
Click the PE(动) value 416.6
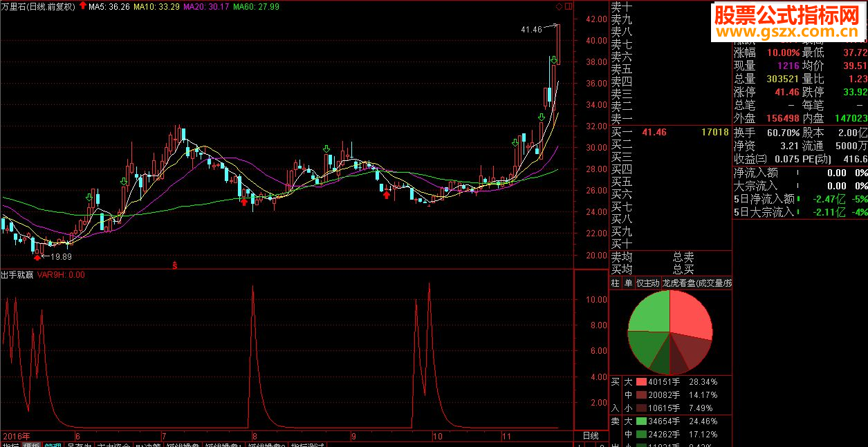(855, 159)
